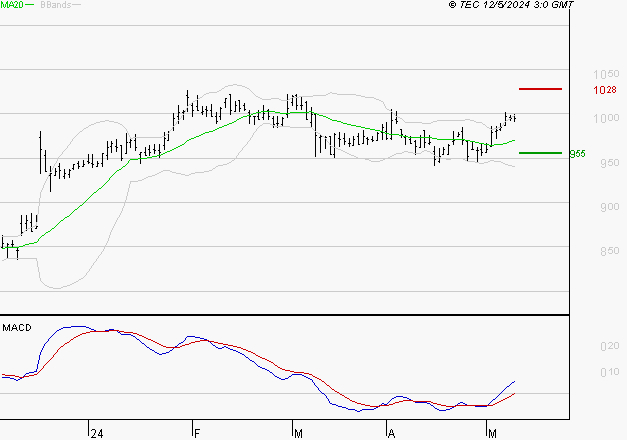Click the 900 price axis label
This screenshot has height=440, width=627.
(609, 207)
